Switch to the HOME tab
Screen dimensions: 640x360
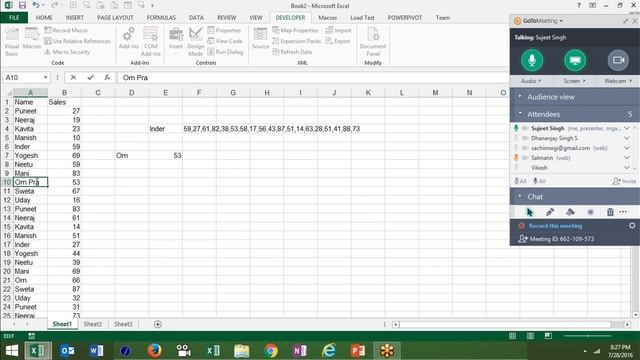(x=44, y=18)
